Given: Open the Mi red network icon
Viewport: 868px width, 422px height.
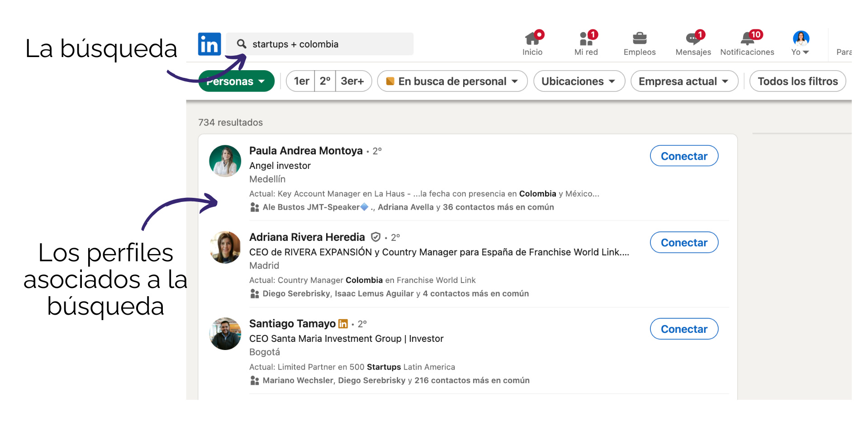Looking at the screenshot, I should click(586, 38).
